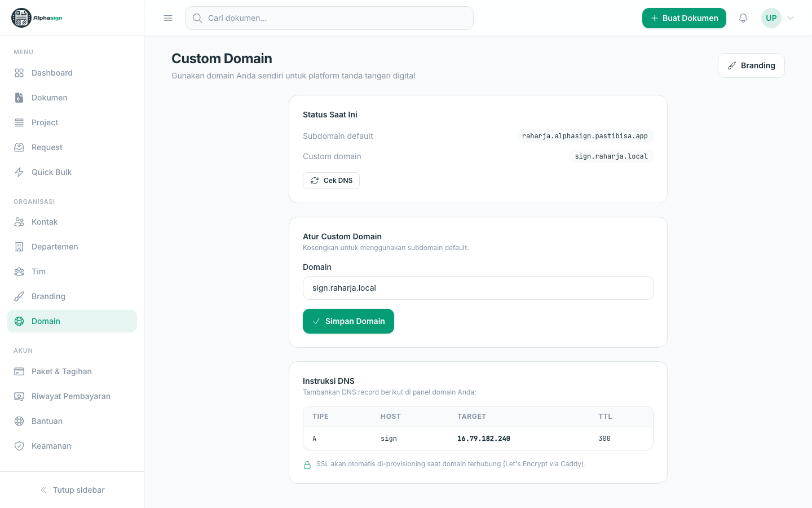Click the record type A cell

[315, 439]
